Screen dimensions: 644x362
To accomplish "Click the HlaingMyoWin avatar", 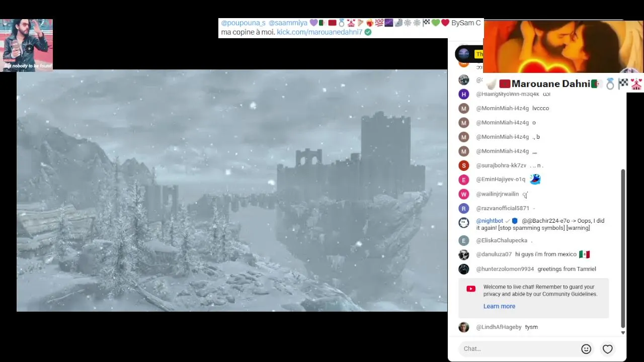I will click(464, 94).
